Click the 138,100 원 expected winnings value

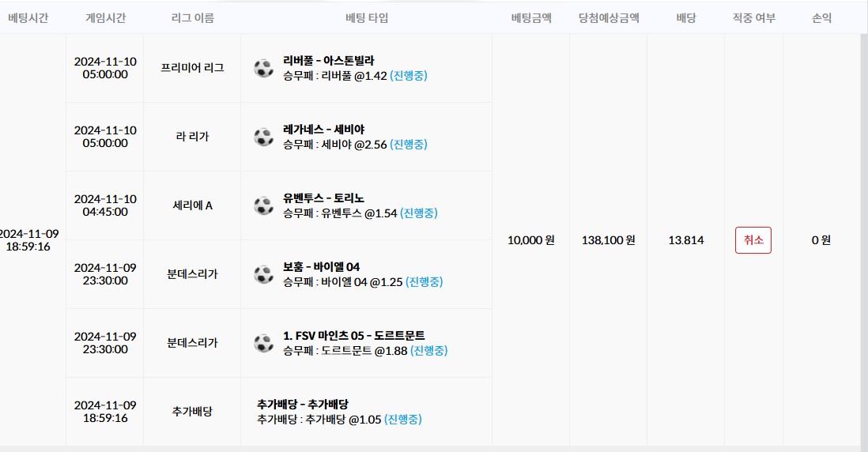[x=608, y=240]
